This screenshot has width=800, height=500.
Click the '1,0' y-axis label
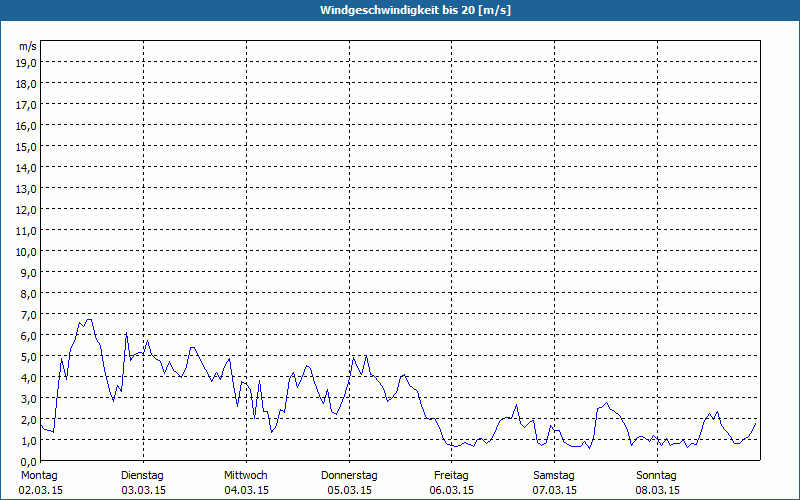pyautogui.click(x=28, y=441)
